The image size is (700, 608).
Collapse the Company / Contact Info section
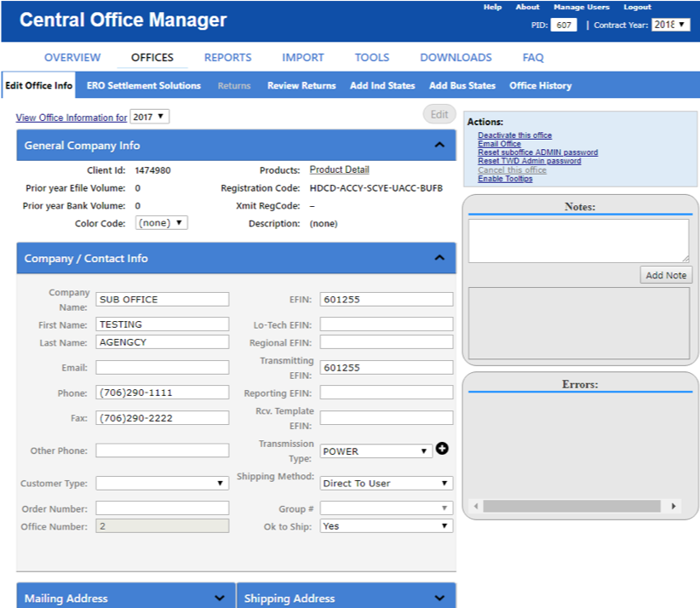(440, 257)
